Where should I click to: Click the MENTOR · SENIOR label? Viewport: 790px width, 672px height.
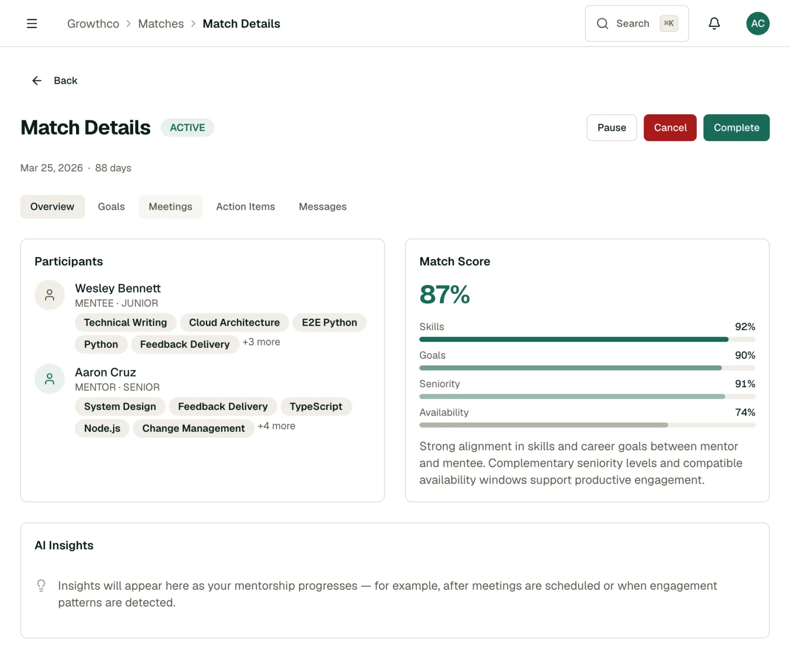pyautogui.click(x=117, y=387)
